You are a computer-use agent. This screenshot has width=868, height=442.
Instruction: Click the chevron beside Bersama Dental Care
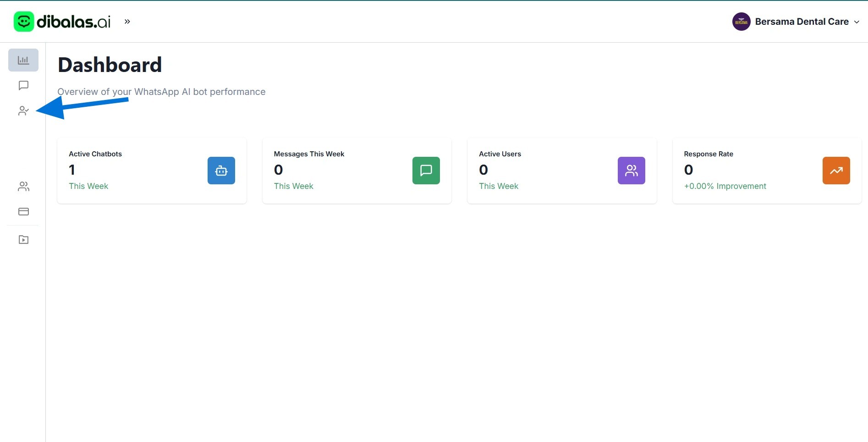(857, 22)
